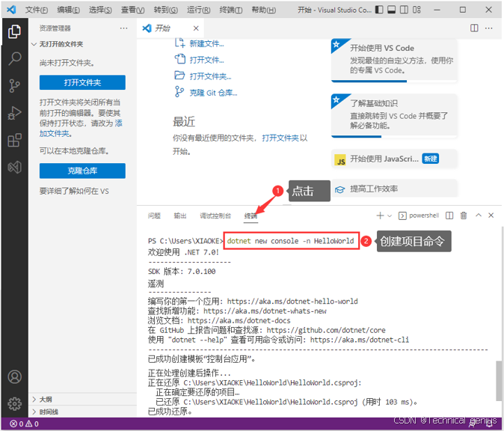Switch to the 终端 panel tab
The width and height of the screenshot is (504, 431).
coord(251,215)
